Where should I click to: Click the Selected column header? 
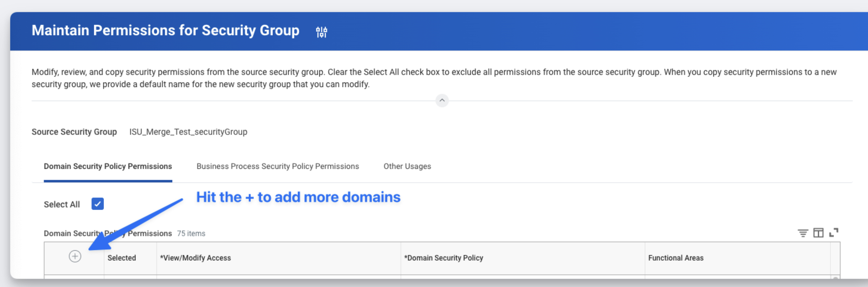(x=121, y=258)
